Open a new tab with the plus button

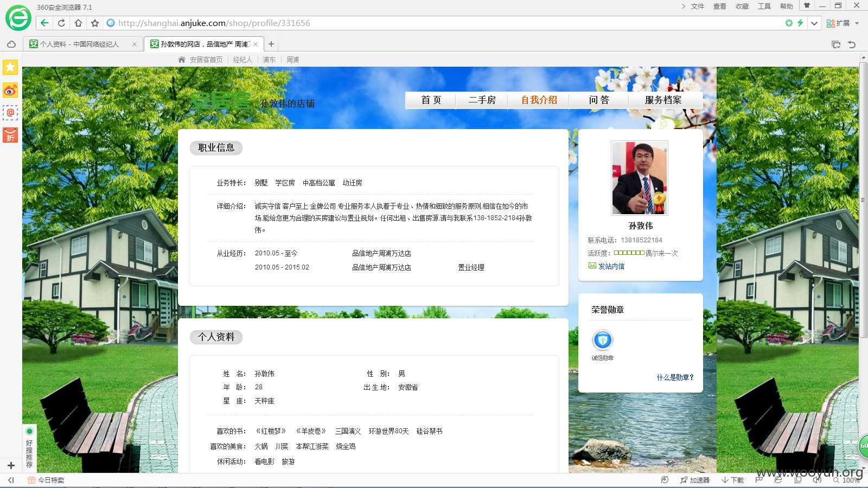[x=271, y=44]
